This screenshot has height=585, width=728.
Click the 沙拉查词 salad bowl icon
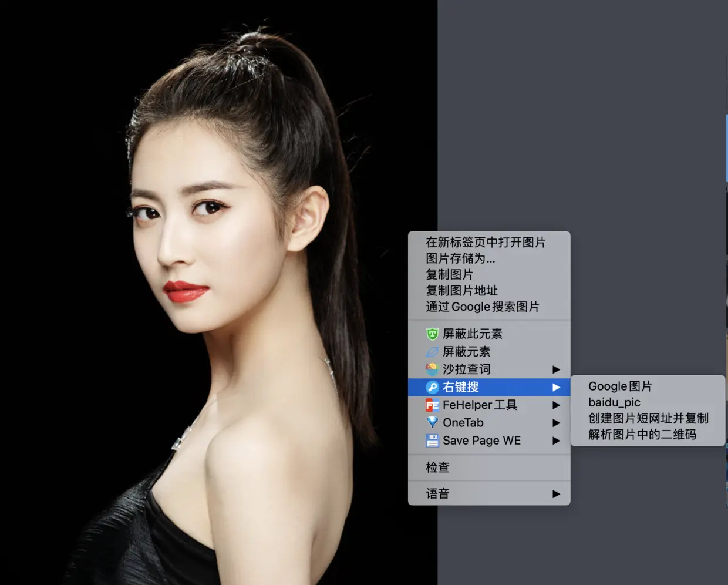point(432,369)
